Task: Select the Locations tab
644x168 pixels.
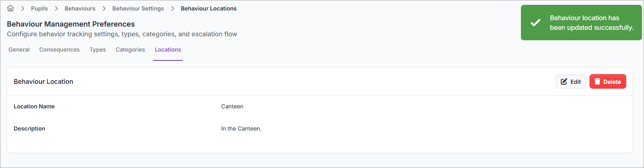Action: click(x=168, y=50)
